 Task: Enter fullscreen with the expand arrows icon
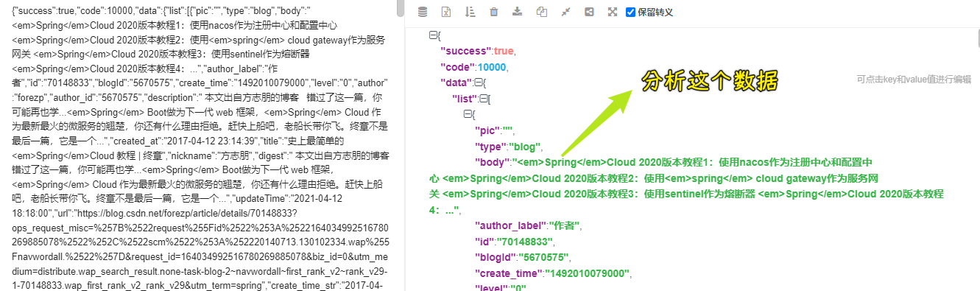(x=613, y=12)
